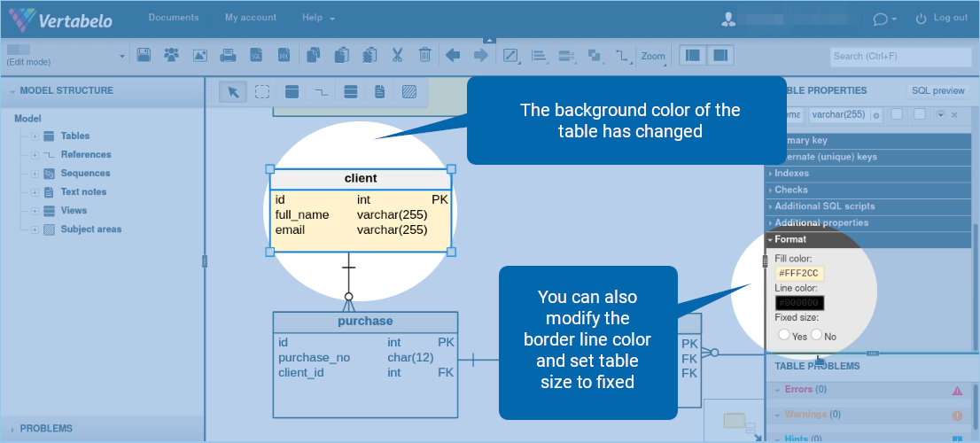The height and width of the screenshot is (443, 980).
Task: Expand the Sequences tree node
Action: (35, 174)
